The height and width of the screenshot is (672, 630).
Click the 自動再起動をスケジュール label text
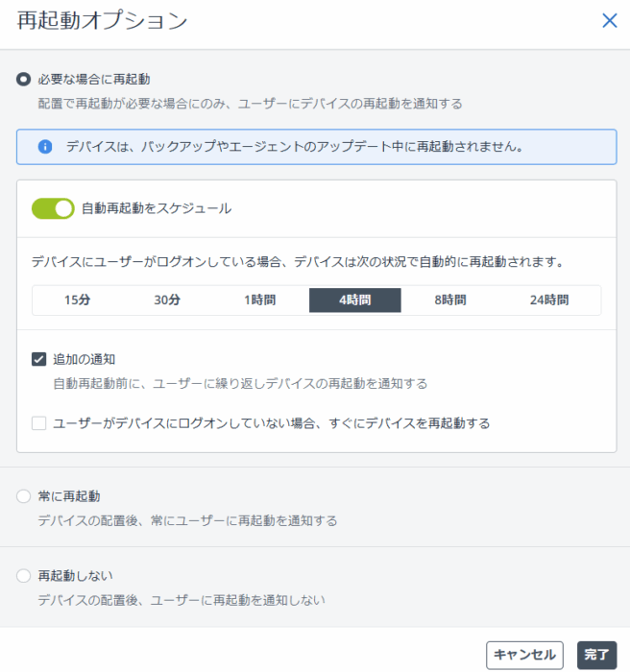coord(157,208)
